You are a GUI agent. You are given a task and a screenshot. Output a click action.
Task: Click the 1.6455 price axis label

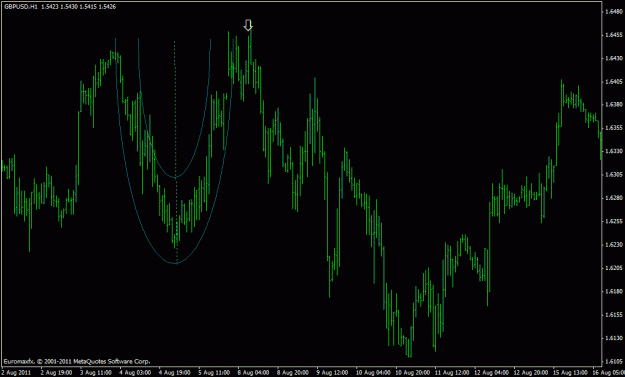coord(614,35)
